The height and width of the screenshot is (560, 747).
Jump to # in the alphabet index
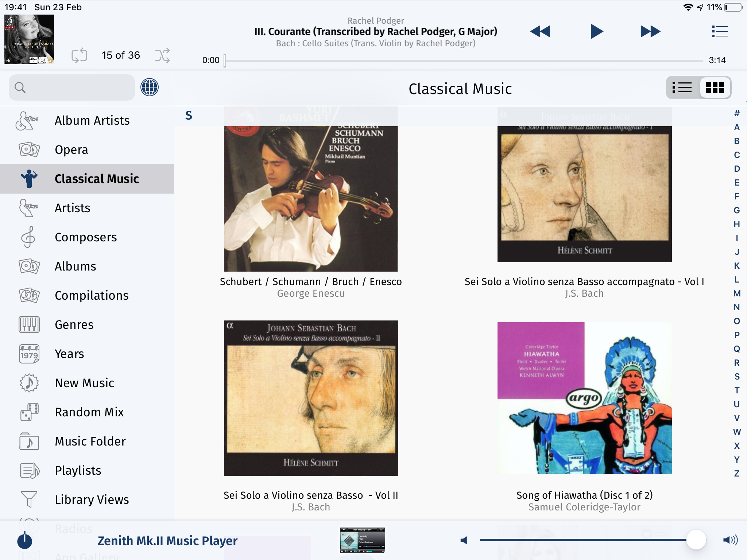[x=737, y=113]
